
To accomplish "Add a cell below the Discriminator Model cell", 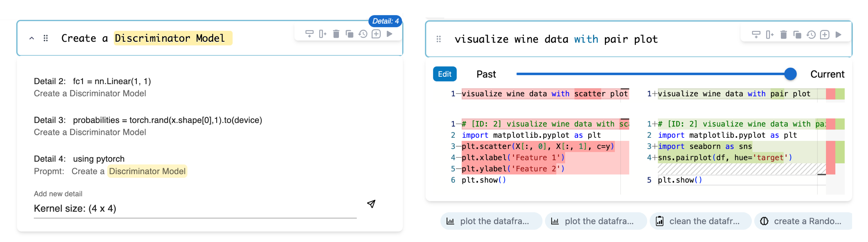I will click(x=309, y=34).
